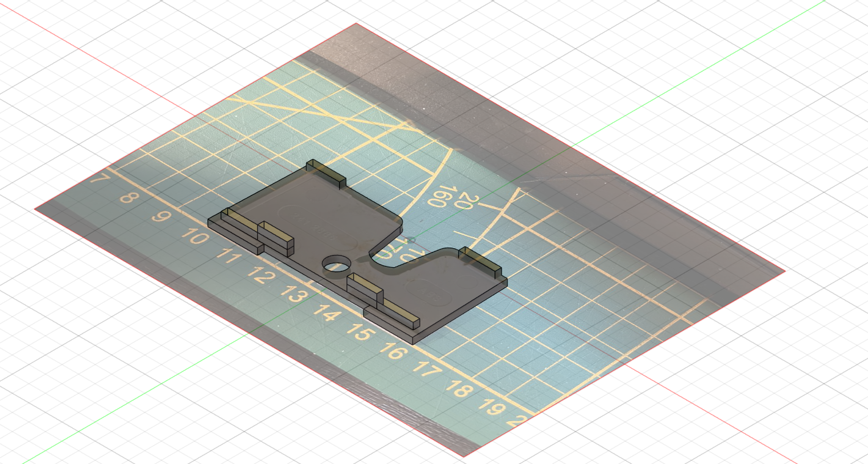Click the origin point beside the curved notch

tap(411, 240)
